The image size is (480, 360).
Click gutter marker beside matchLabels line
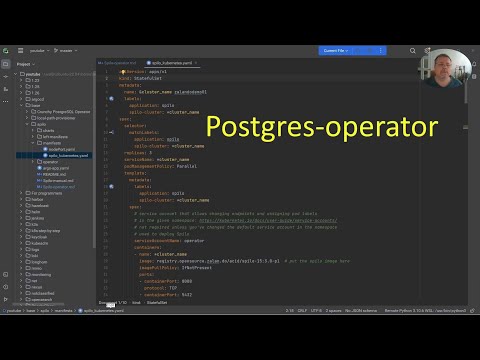[x=111, y=132]
